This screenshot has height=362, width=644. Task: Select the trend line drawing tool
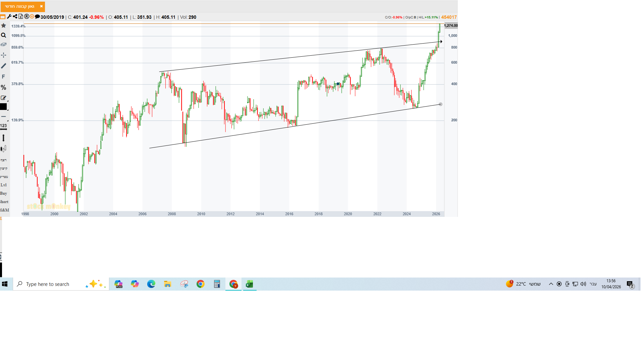coord(4,66)
